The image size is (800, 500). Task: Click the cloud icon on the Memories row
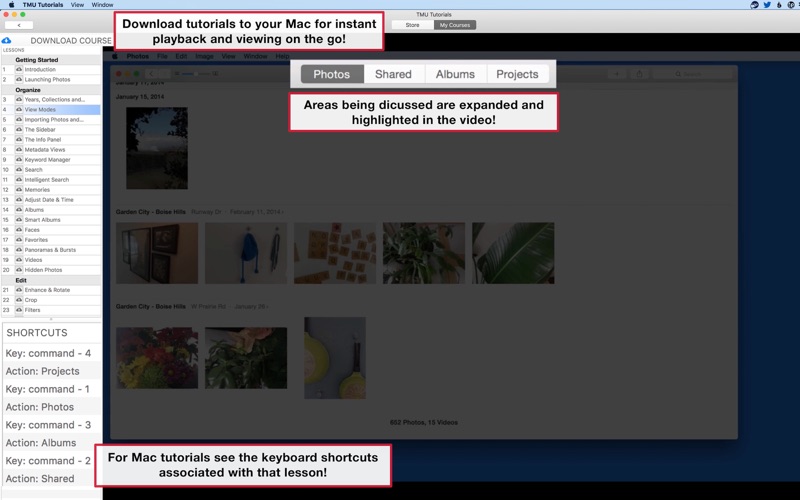19,190
